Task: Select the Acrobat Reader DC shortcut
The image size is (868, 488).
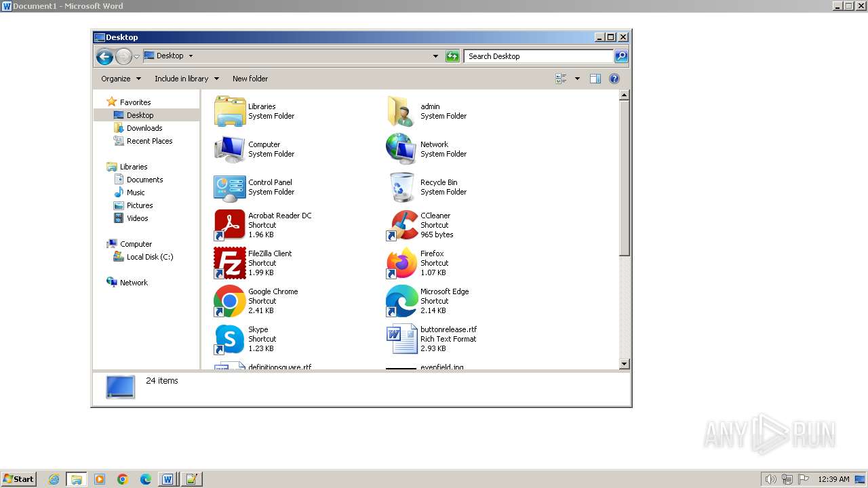Action: [230, 225]
